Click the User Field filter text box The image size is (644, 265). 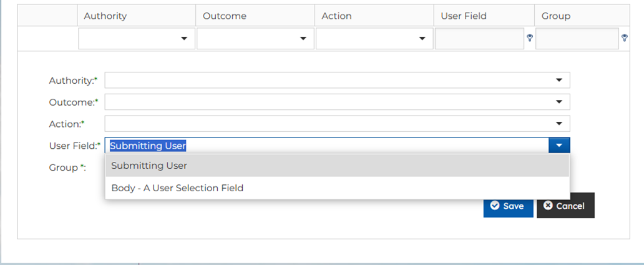(x=479, y=39)
